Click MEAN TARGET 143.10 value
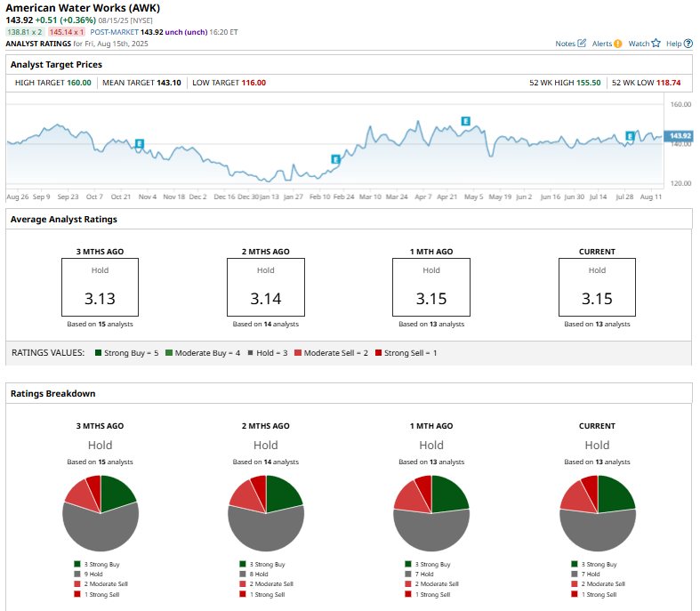This screenshot has width=700, height=611. (x=169, y=83)
